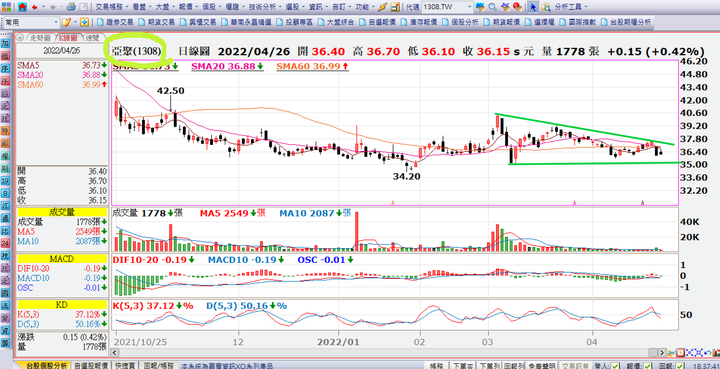Click the SMA20 36.88 legend label
720x369 pixels.
point(227,67)
